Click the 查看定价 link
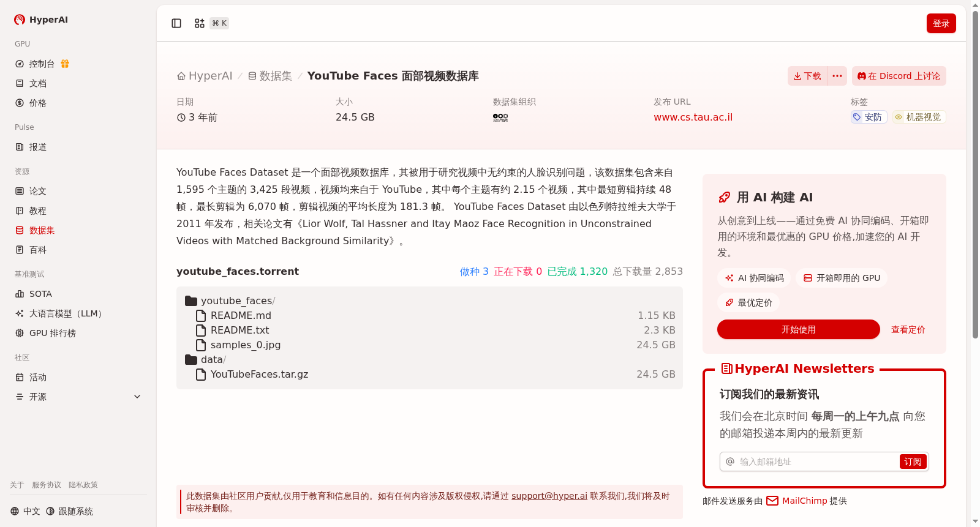 point(908,329)
